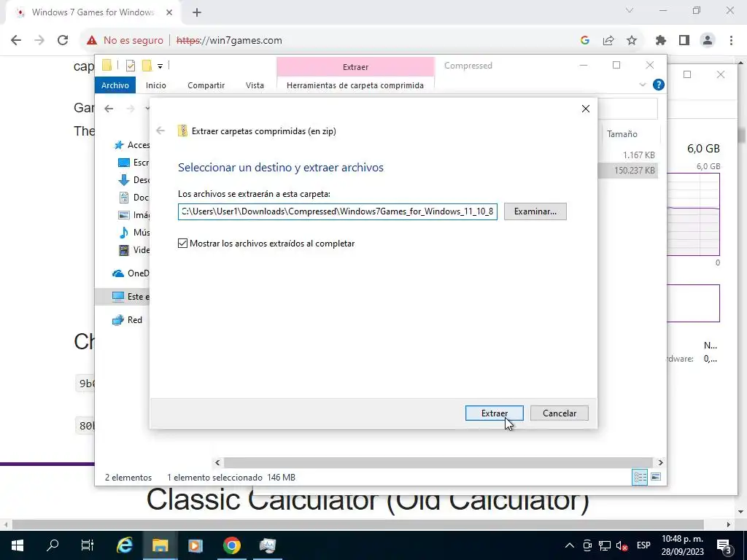
Task: Show hidden system tray icons
Action: [569, 545]
